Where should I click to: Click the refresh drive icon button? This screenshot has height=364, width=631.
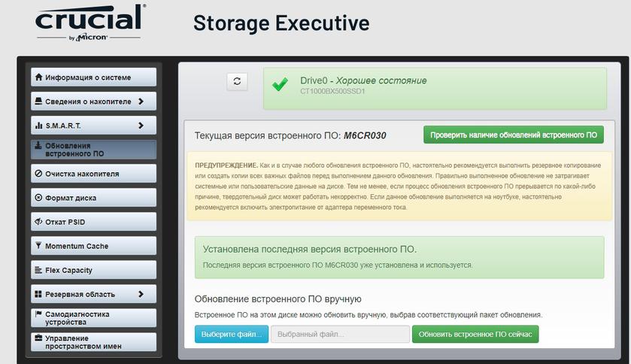237,81
